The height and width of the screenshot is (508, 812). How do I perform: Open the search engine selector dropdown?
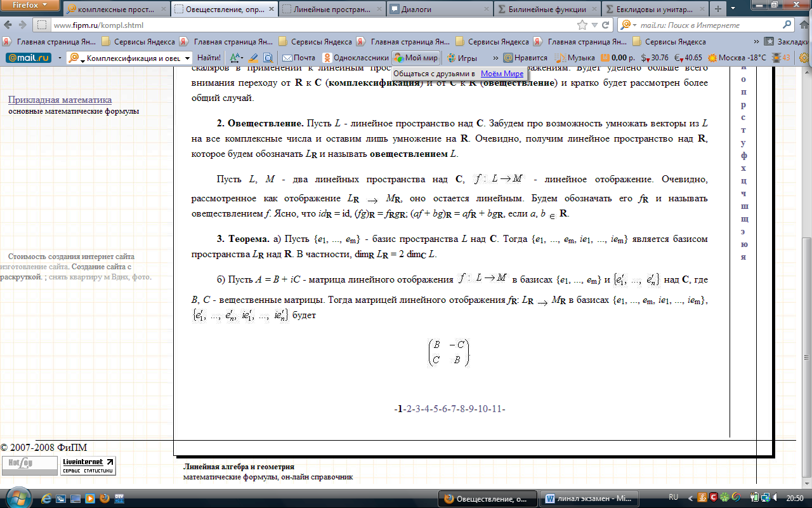click(x=627, y=25)
